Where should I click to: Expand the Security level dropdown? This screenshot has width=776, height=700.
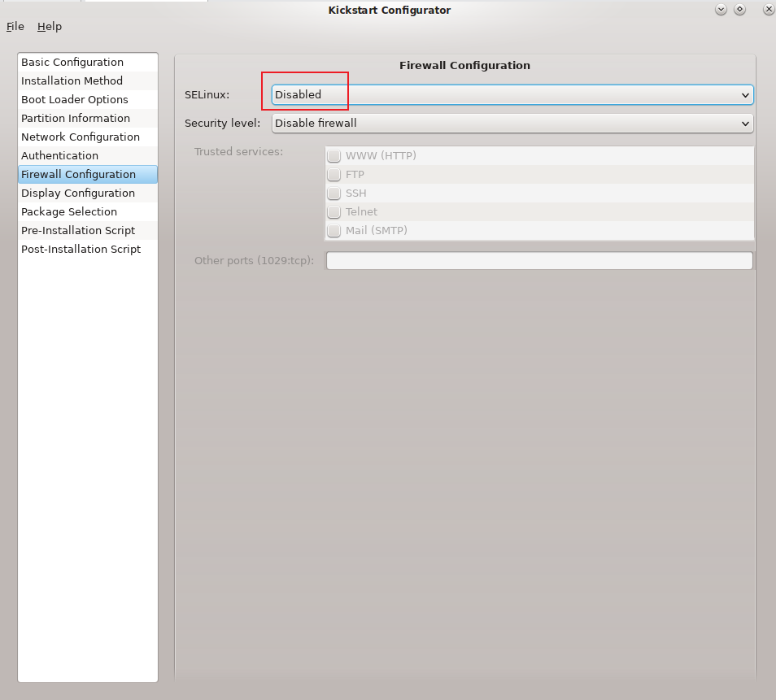click(512, 124)
